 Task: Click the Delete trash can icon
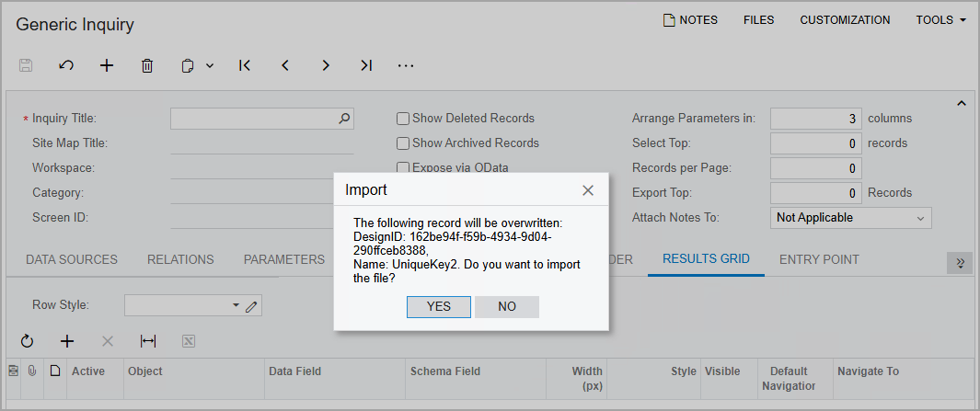point(147,65)
